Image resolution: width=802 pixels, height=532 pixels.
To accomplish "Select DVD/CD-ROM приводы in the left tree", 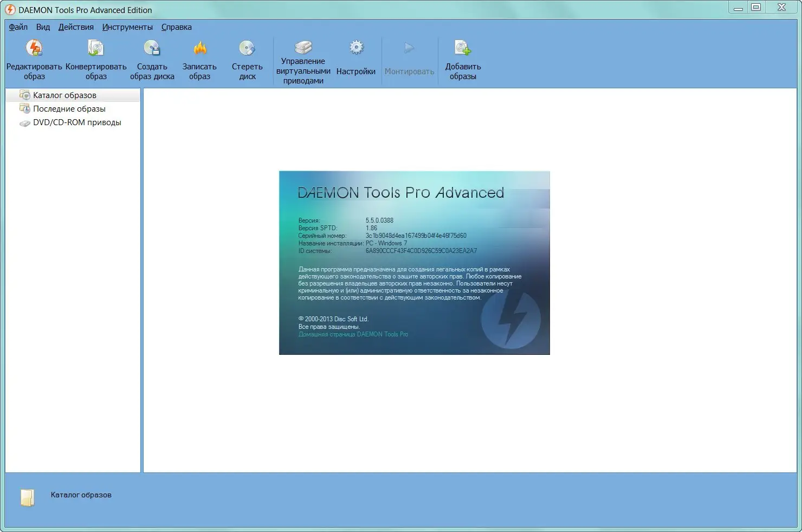I will (x=77, y=122).
